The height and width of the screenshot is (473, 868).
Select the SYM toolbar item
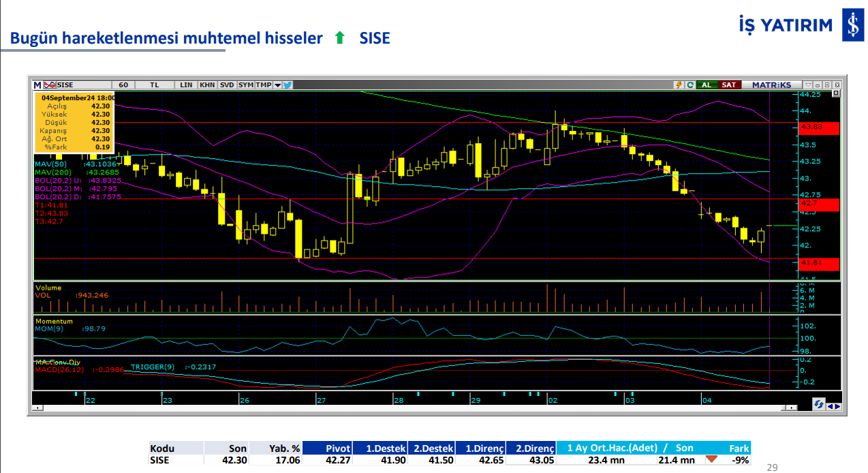coord(246,85)
